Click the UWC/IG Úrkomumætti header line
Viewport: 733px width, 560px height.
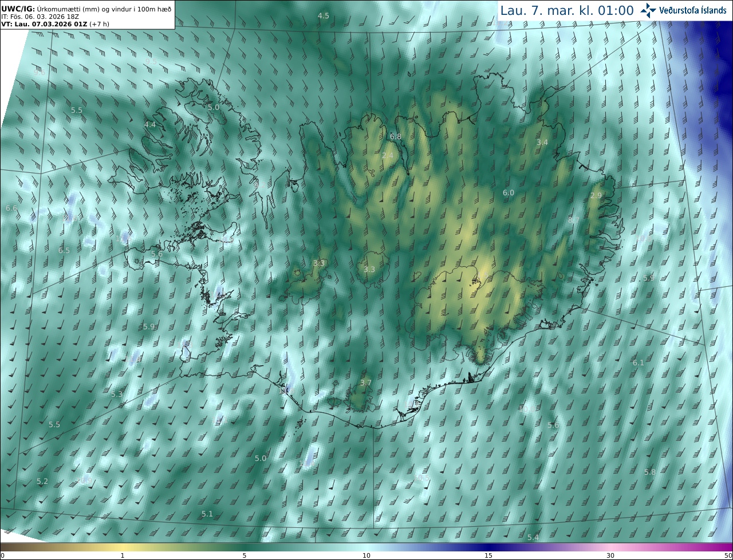pos(86,9)
